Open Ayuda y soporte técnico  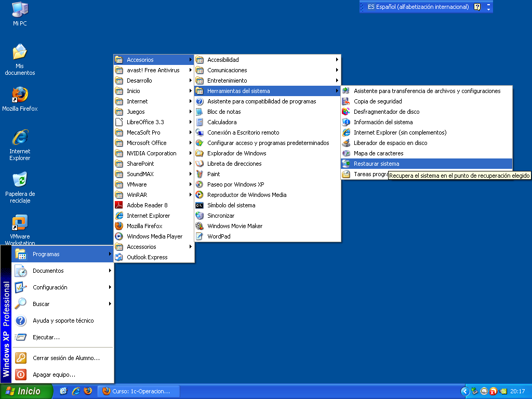tap(62, 321)
